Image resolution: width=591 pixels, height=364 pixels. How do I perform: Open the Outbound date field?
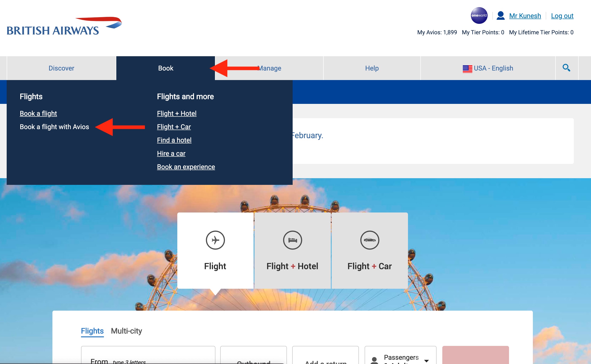pos(254,355)
